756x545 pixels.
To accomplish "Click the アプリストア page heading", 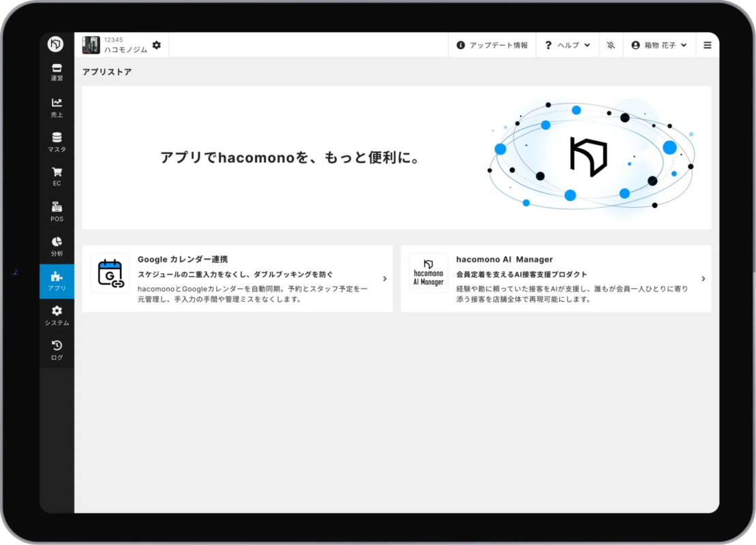I will pos(107,72).
